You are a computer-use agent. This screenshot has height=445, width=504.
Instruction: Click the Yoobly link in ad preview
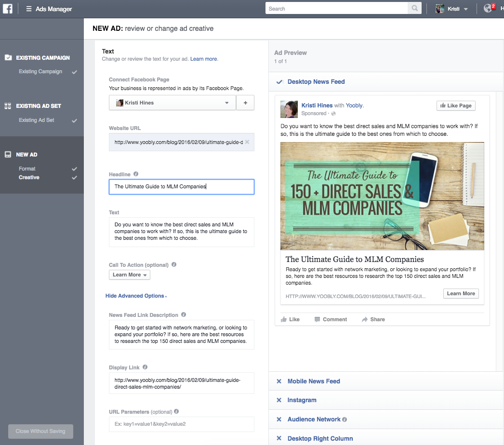(354, 105)
